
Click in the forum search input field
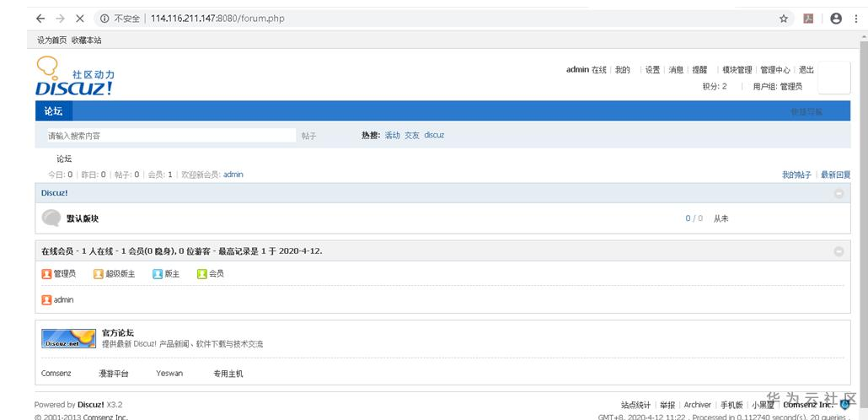click(171, 135)
